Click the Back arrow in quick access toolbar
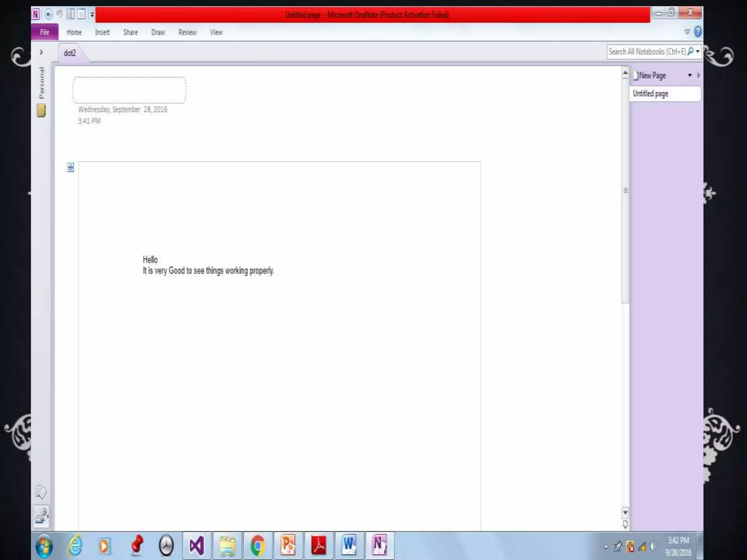 click(48, 15)
